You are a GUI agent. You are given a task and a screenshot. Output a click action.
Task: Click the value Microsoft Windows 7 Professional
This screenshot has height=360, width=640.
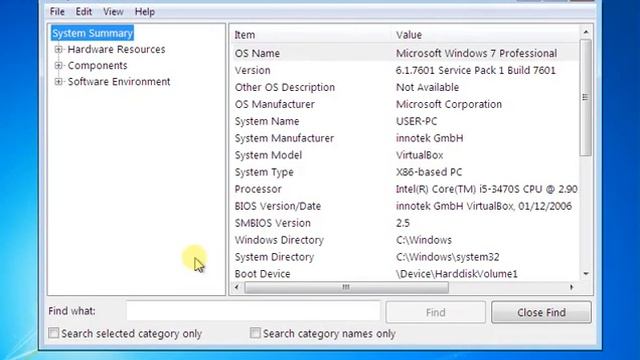click(476, 53)
